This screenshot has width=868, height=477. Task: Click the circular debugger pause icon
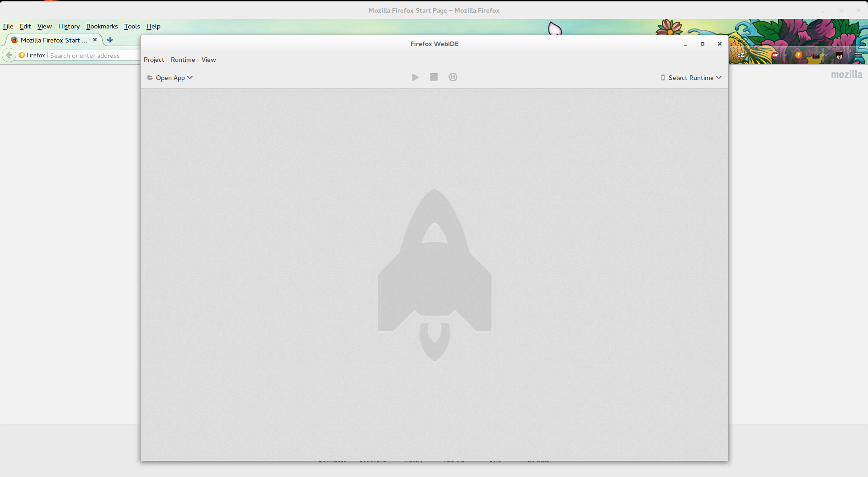pyautogui.click(x=453, y=77)
